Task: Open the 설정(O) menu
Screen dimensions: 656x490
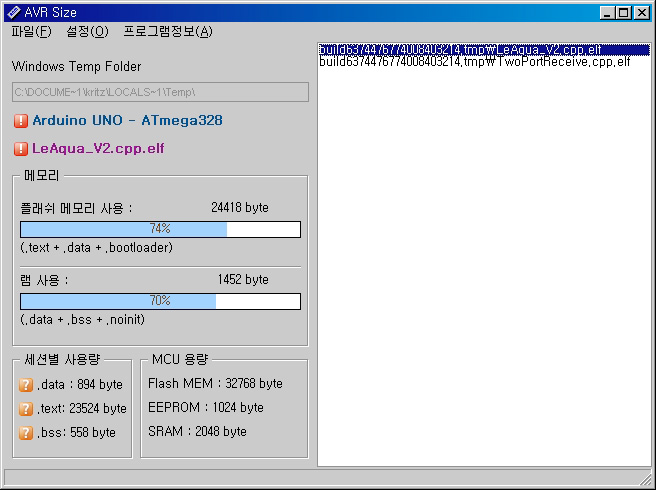Action: 87,31
